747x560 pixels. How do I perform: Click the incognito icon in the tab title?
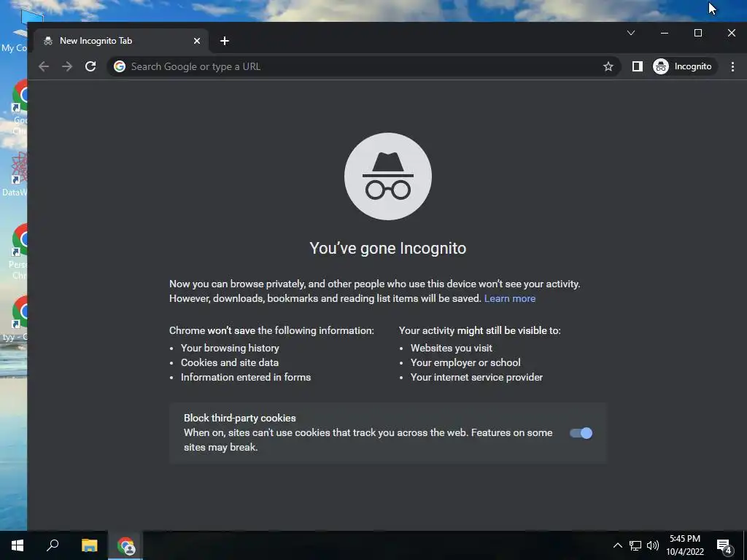point(48,41)
